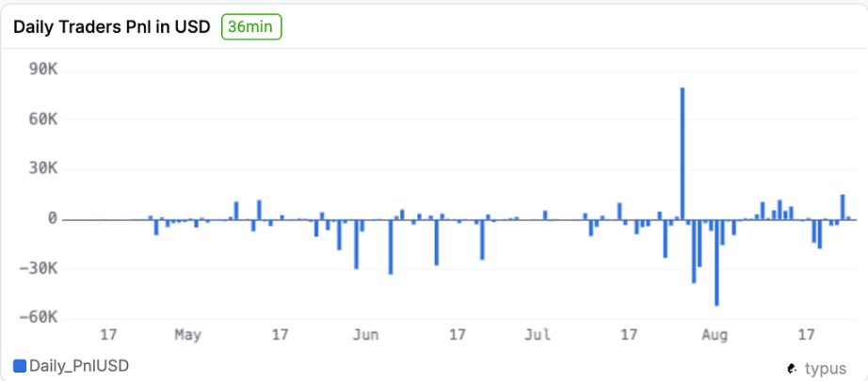Click the typus watermark text
This screenshot has width=868, height=381.
coord(826,369)
